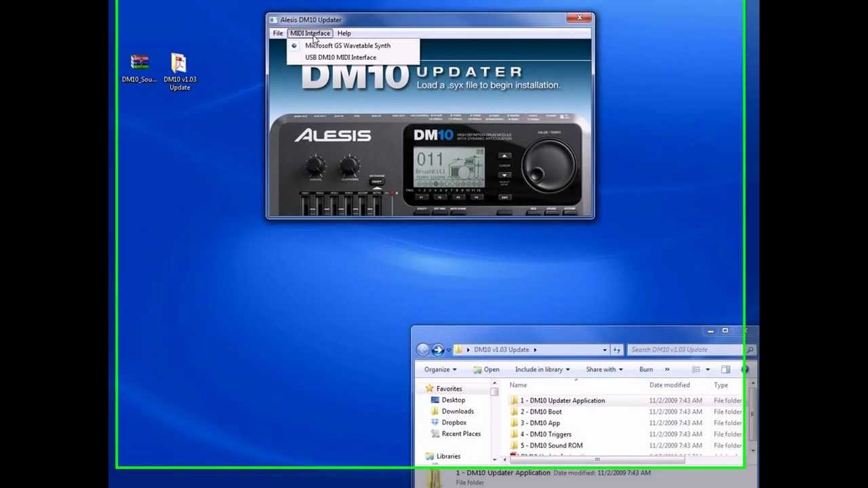
Task: Click the navigation pane scrollbar thumb
Action: (494, 392)
